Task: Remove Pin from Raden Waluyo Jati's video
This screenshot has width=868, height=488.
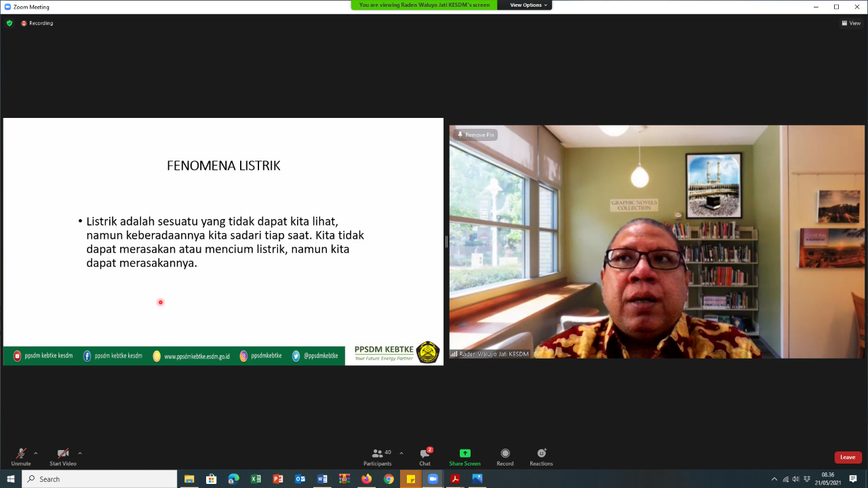Action: point(475,134)
